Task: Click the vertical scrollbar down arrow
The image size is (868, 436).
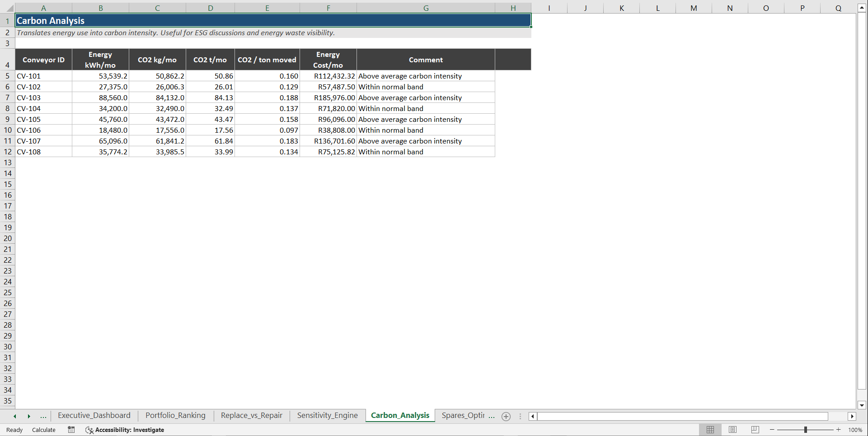Action: (862, 405)
